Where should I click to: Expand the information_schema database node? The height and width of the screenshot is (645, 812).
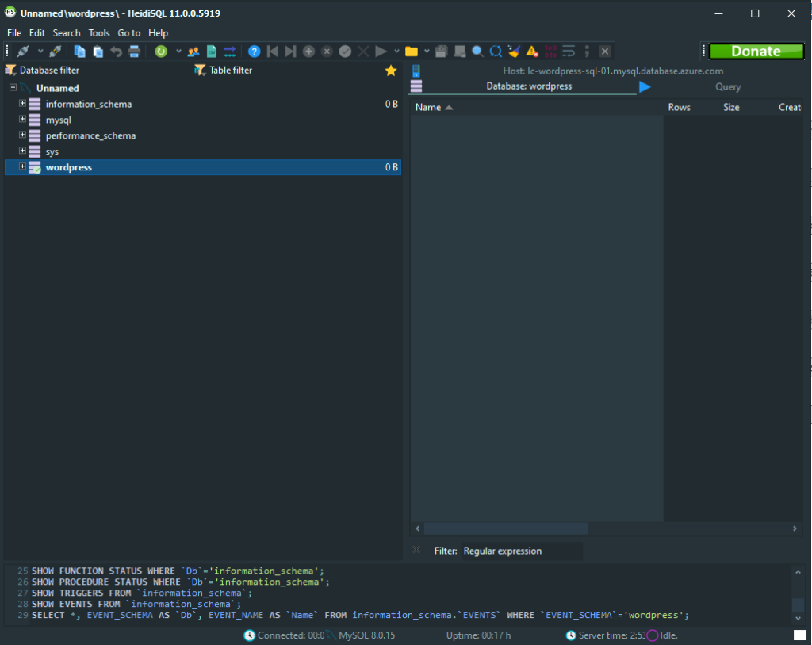[22, 103]
